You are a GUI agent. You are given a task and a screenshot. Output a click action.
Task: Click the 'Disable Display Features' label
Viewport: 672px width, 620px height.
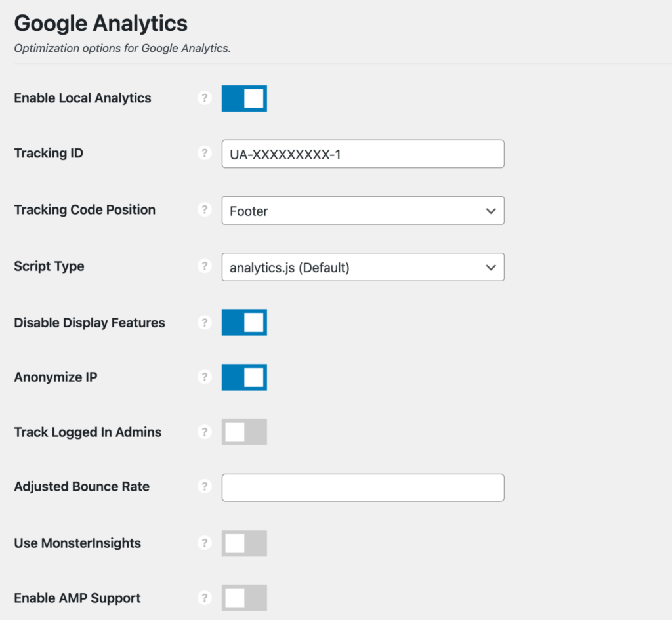[89, 323]
